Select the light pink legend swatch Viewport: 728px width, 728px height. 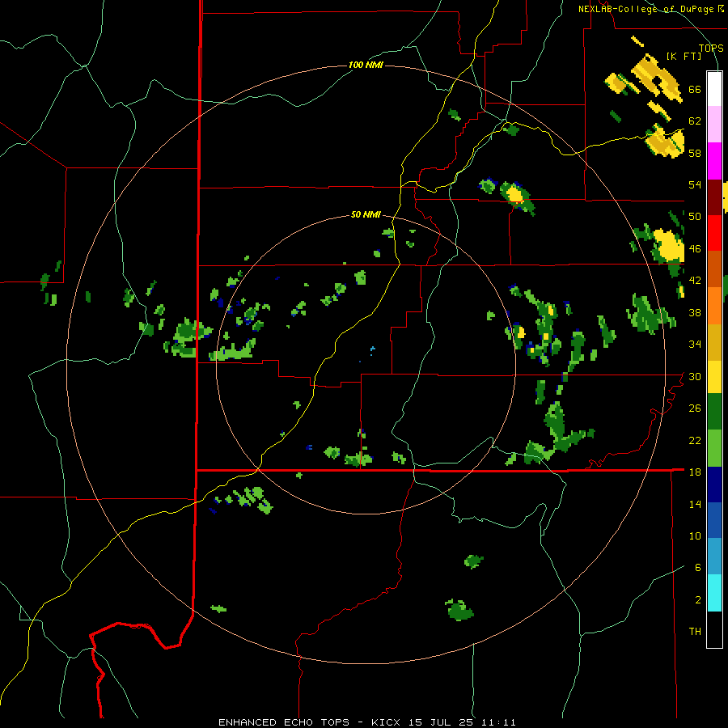[714, 124]
